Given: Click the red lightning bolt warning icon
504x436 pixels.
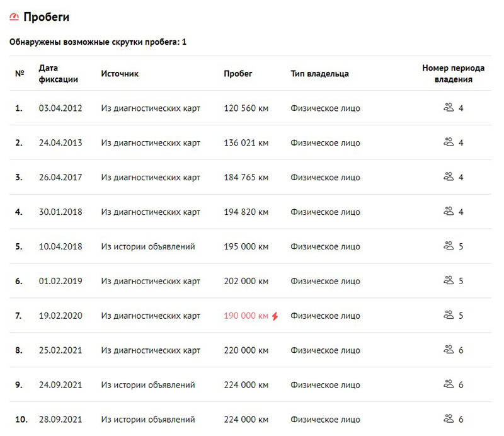Looking at the screenshot, I should 275,316.
